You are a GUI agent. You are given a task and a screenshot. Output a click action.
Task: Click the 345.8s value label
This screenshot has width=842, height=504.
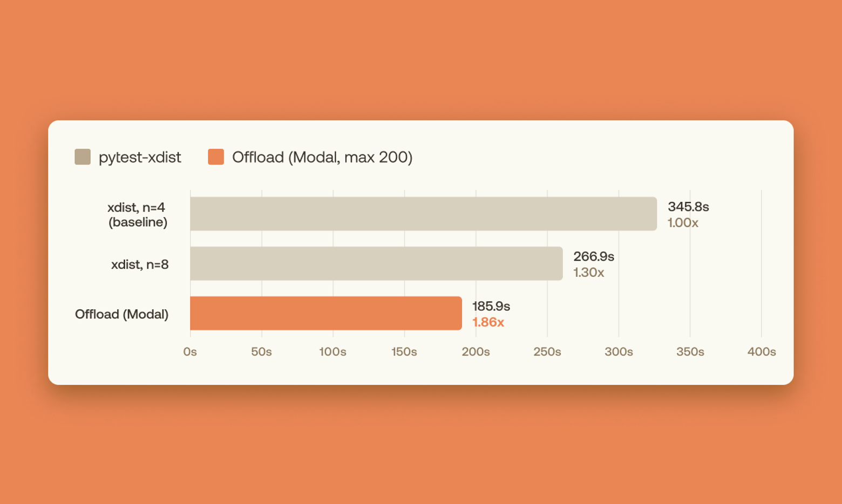coord(688,207)
